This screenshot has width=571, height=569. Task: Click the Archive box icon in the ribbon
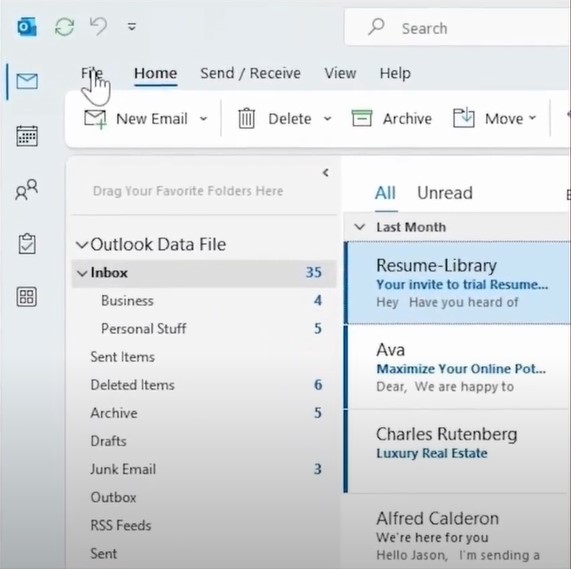point(362,118)
